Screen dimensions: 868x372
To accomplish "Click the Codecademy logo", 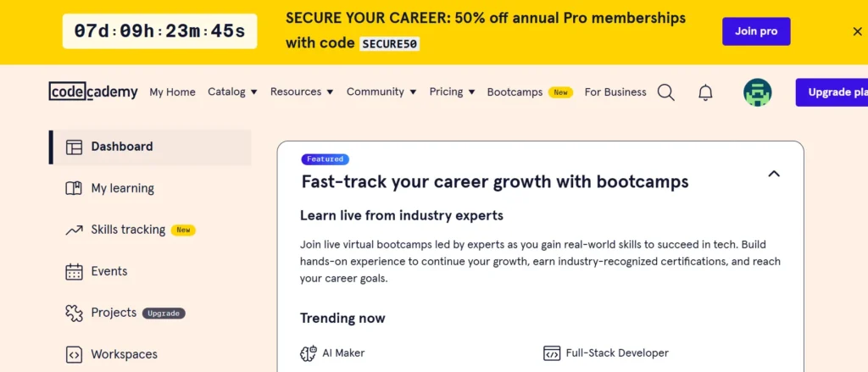I will coord(93,92).
